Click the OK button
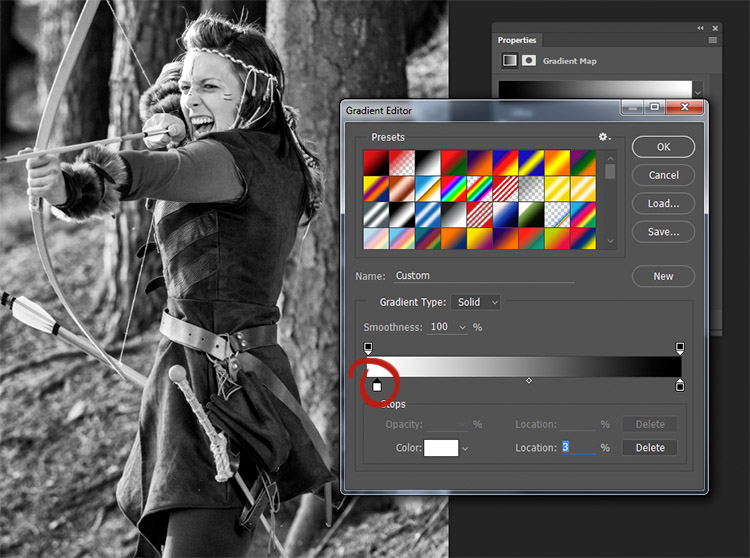 point(663,147)
